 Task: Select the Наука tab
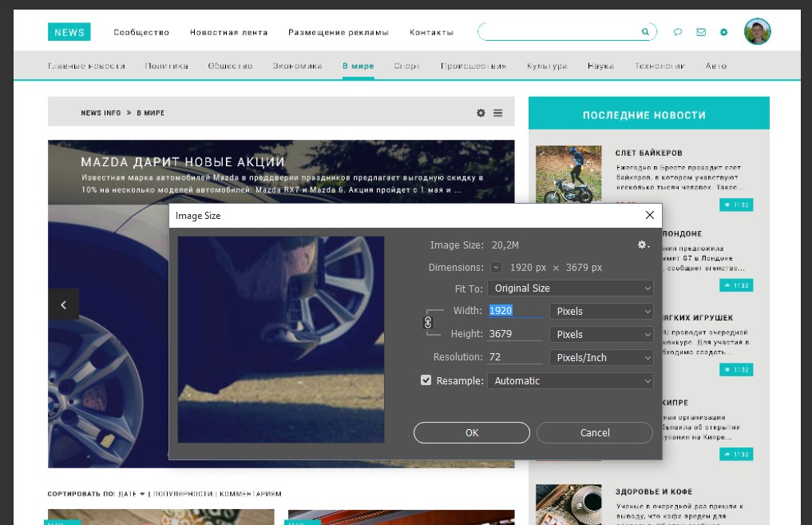tap(600, 66)
